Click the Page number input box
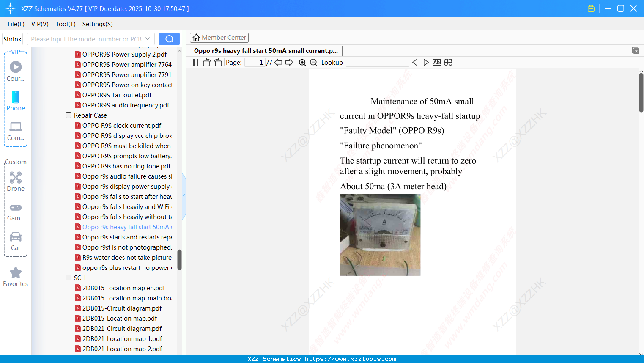 click(x=255, y=63)
